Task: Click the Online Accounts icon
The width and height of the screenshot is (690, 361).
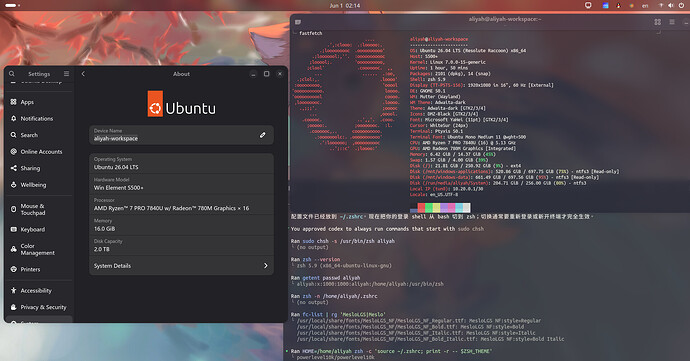Action: [14, 151]
